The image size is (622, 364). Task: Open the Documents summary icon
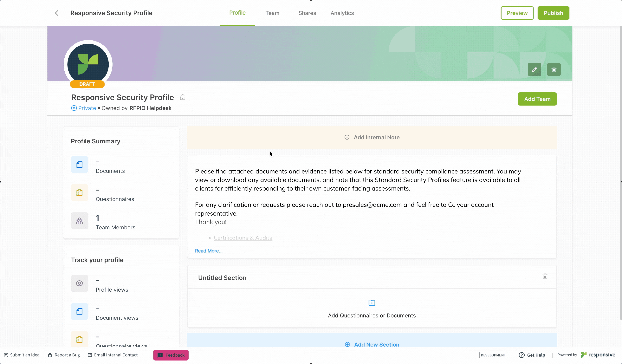(x=80, y=165)
